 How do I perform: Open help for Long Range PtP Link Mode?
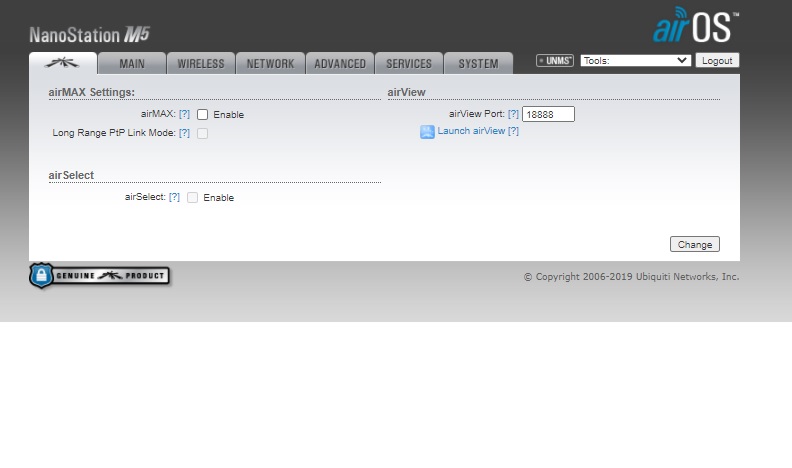point(184,133)
